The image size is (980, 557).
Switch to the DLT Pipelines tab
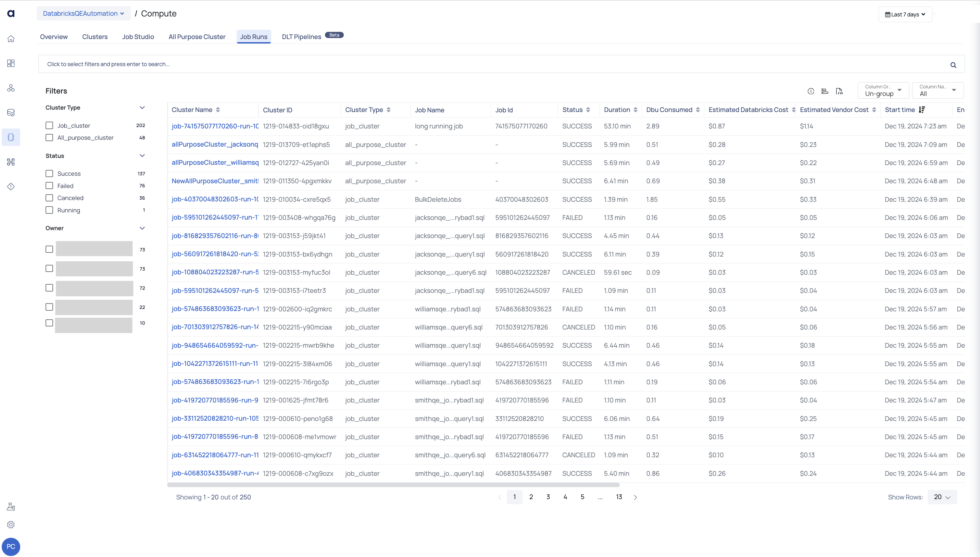(x=301, y=37)
